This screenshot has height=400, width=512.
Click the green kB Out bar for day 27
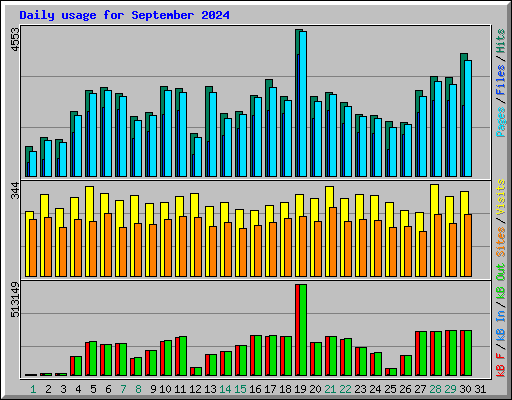pyautogui.click(x=423, y=354)
